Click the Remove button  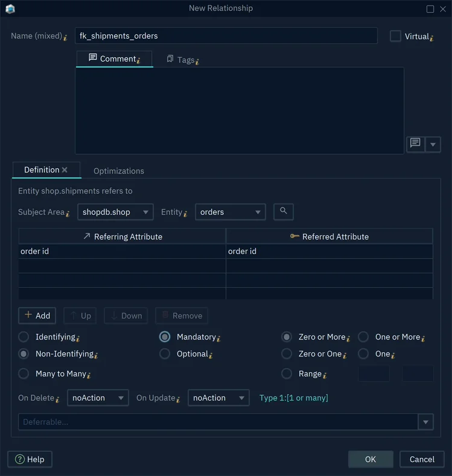182,316
